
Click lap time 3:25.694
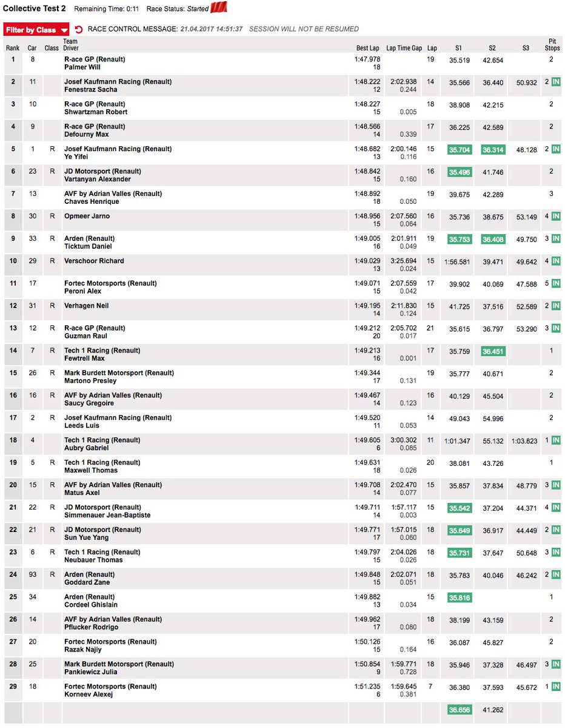(404, 261)
